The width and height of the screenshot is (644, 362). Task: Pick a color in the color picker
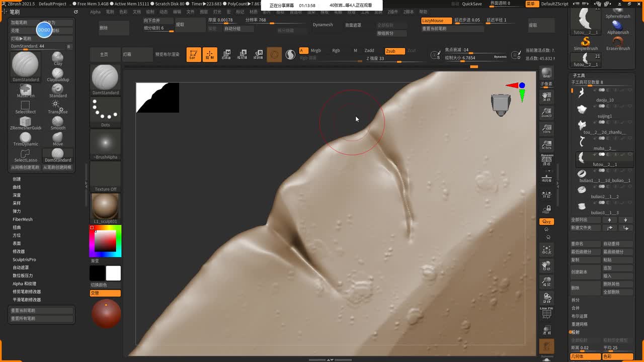coord(105,241)
